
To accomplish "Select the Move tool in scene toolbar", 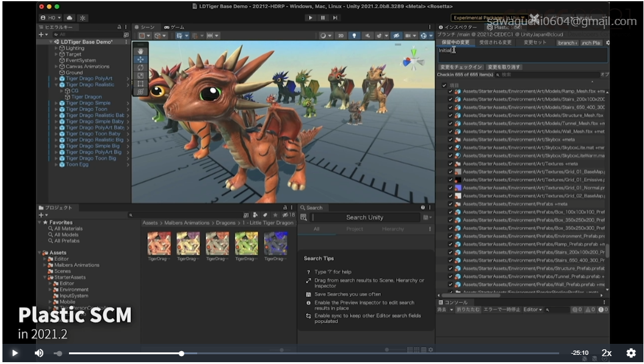I will click(x=141, y=59).
